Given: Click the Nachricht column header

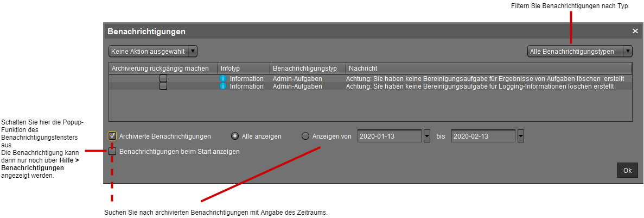Looking at the screenshot, I should pyautogui.click(x=488, y=68).
